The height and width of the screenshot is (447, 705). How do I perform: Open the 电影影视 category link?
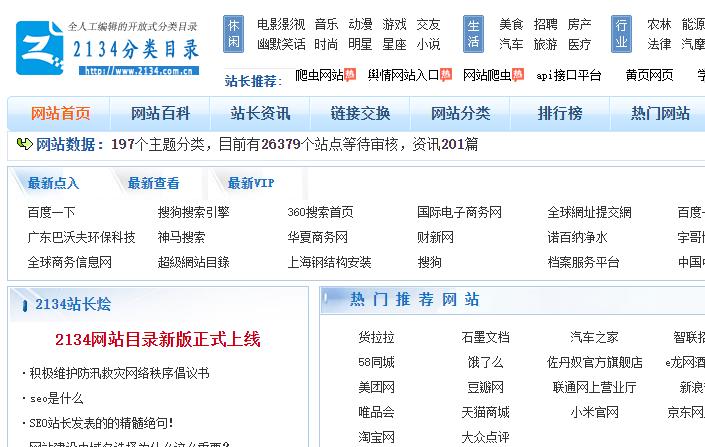pyautogui.click(x=281, y=24)
